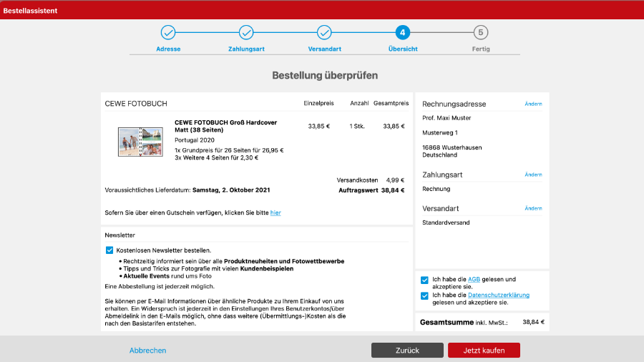
Task: Click Ändern next to Zahlungsart
Action: (533, 175)
